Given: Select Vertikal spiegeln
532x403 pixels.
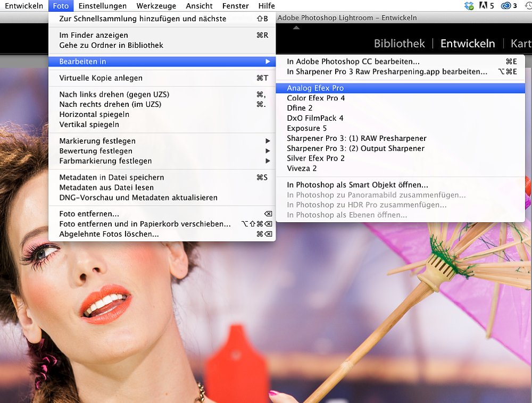Looking at the screenshot, I should point(162,124).
